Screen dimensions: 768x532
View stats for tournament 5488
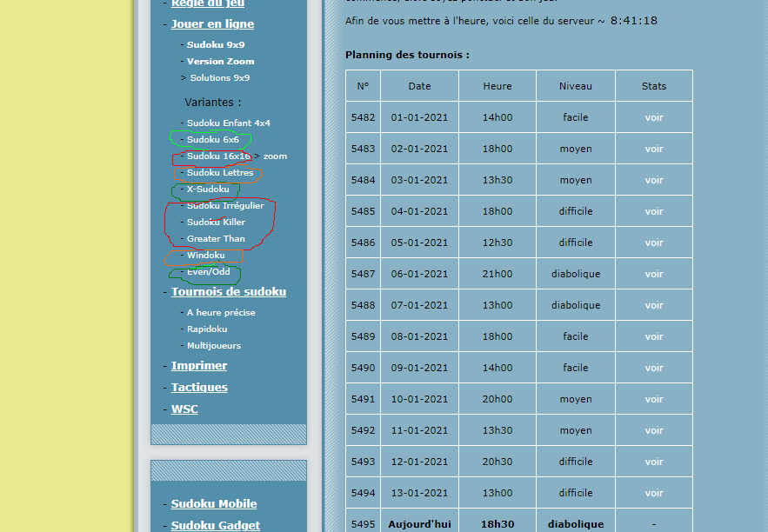click(654, 305)
